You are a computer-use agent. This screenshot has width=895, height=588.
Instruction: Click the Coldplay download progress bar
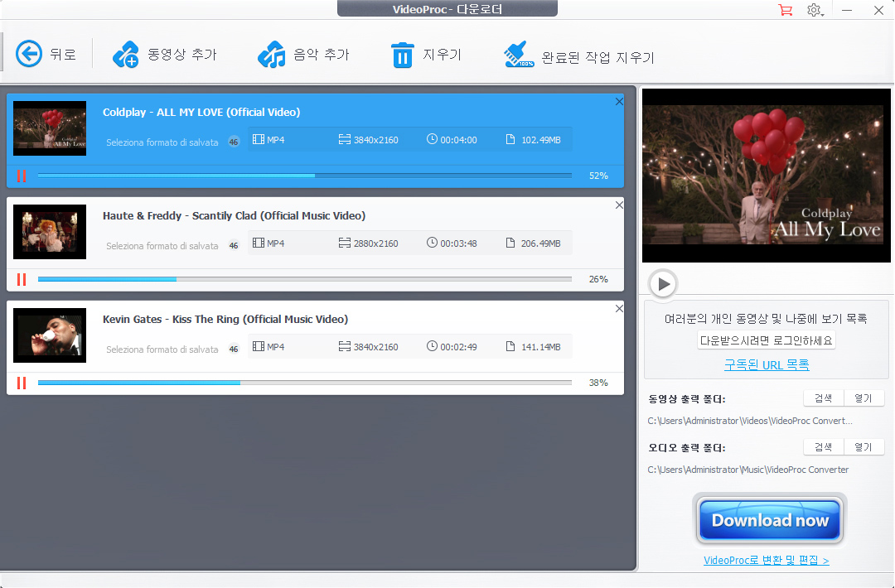304,176
